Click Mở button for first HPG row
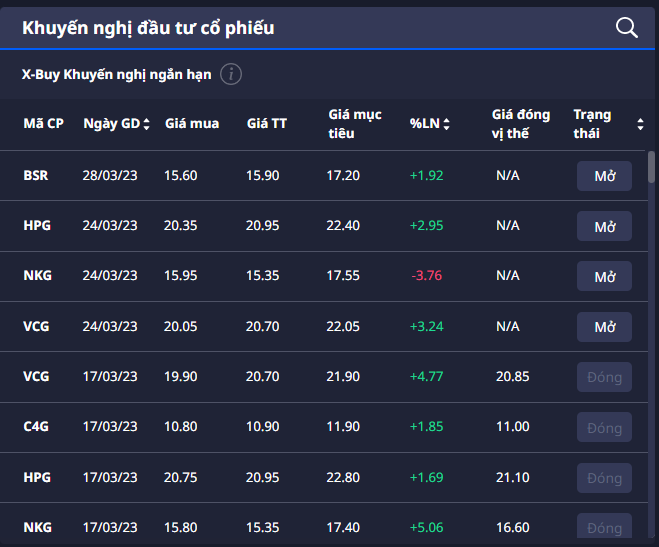The image size is (659, 547). tap(604, 226)
